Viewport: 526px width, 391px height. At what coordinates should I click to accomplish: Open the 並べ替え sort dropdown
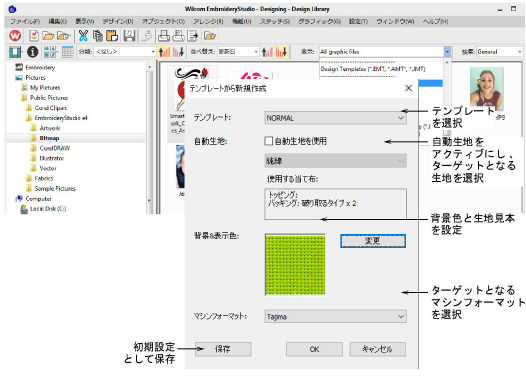tap(238, 52)
